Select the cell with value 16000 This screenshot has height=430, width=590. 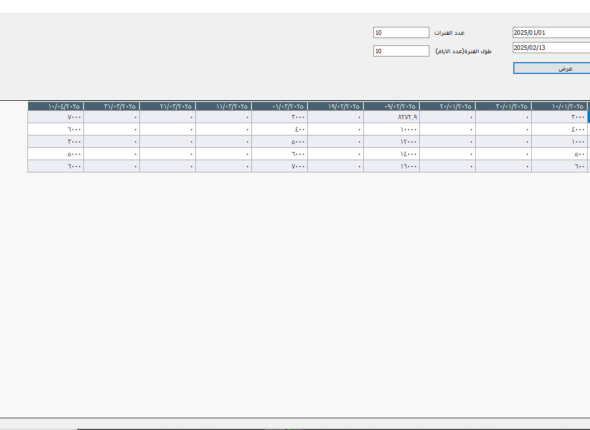click(391, 166)
